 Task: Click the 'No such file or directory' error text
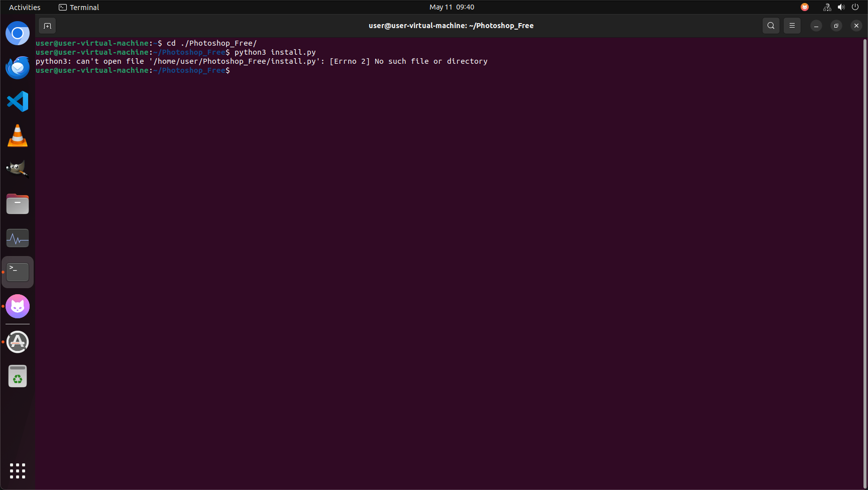[x=431, y=61]
